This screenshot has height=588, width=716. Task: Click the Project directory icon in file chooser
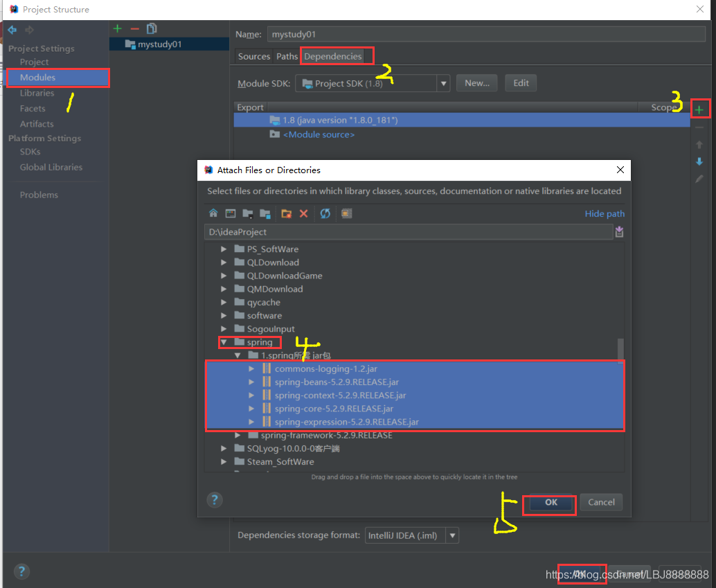[248, 213]
